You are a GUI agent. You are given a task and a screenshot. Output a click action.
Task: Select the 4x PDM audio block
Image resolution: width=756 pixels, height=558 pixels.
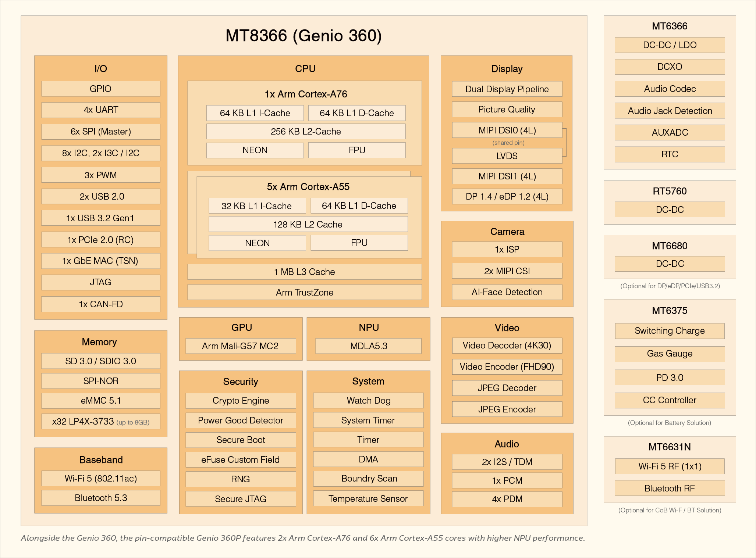[x=507, y=499]
